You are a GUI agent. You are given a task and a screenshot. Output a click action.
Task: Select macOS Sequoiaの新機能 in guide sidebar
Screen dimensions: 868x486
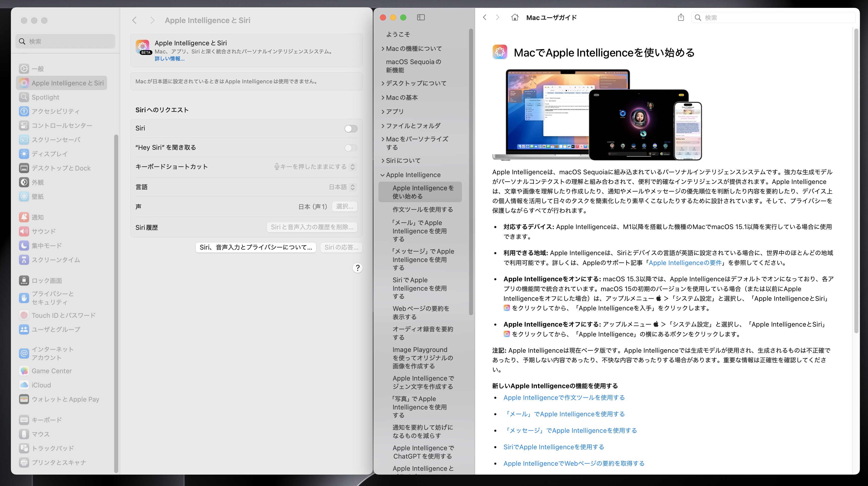413,66
